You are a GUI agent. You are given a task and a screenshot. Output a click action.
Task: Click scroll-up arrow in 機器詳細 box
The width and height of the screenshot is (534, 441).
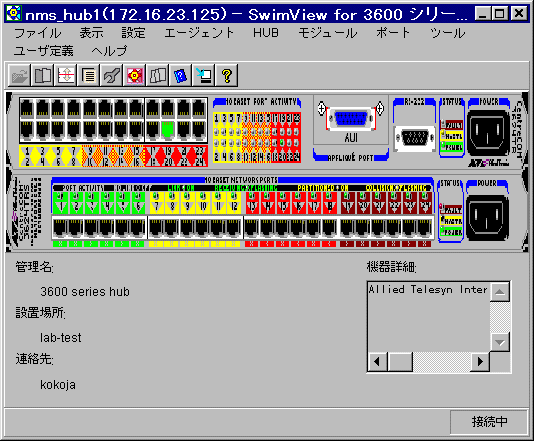[500, 292]
